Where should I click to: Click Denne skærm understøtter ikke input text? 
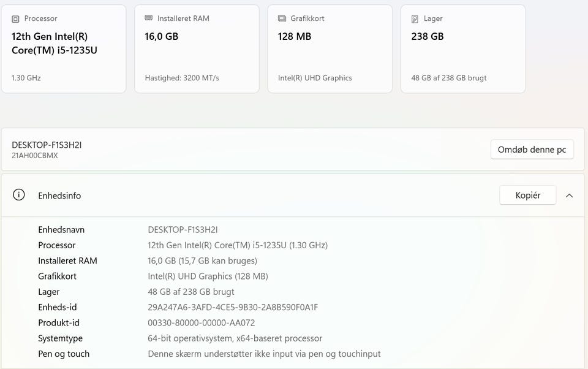click(x=265, y=354)
